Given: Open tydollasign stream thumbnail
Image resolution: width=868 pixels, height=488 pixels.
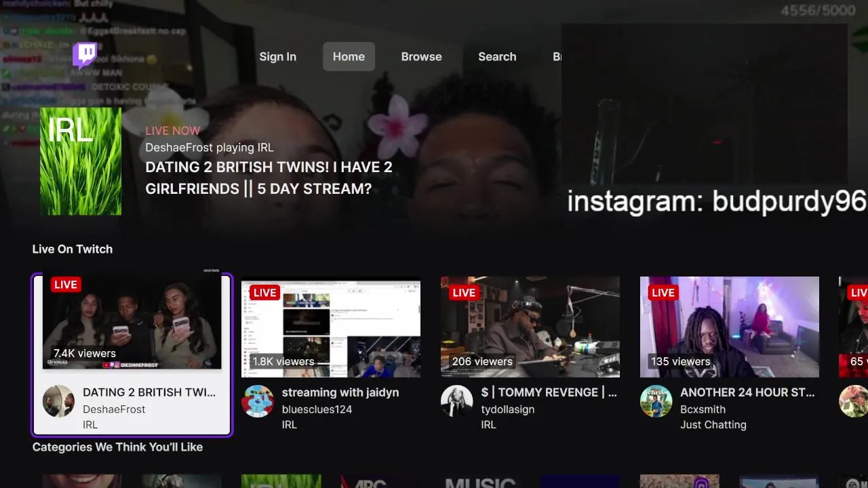Looking at the screenshot, I should [530, 327].
